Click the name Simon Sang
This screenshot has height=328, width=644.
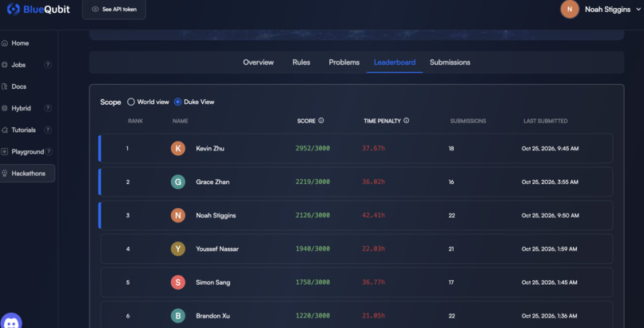click(x=213, y=282)
